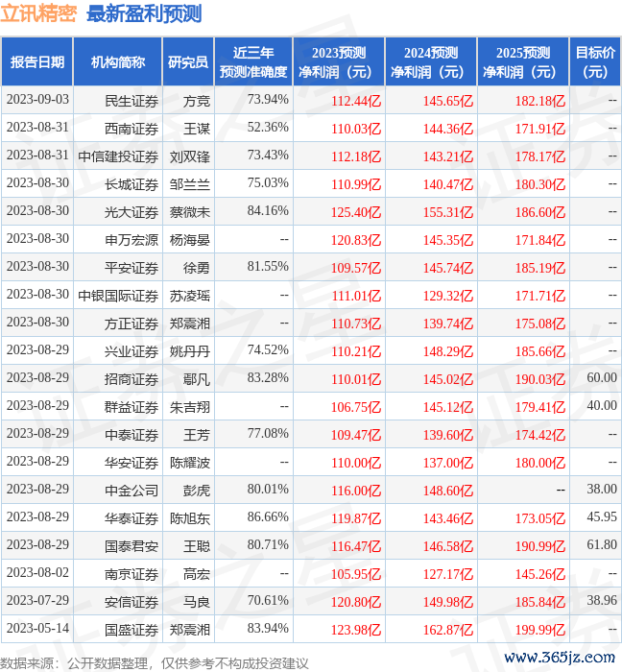This screenshot has width=622, height=672.
Task: Click accuracy value 86.66%
Action: (268, 516)
